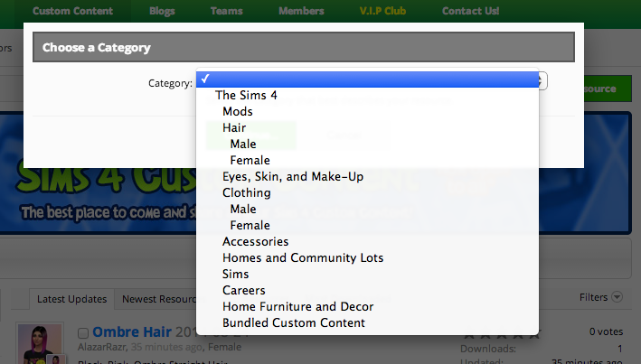
Task: Tick the checkbox beside Ombre Hair
Action: (x=83, y=333)
